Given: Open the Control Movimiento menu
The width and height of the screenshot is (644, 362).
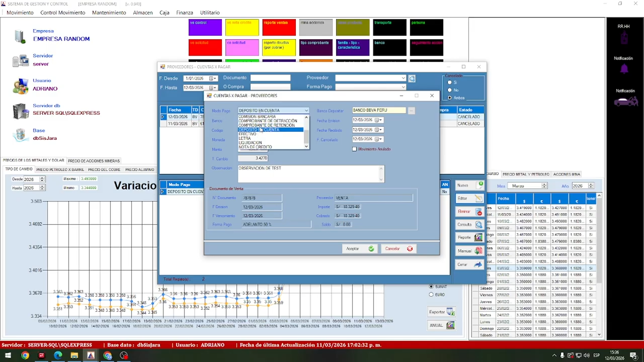Looking at the screenshot, I should (x=62, y=13).
